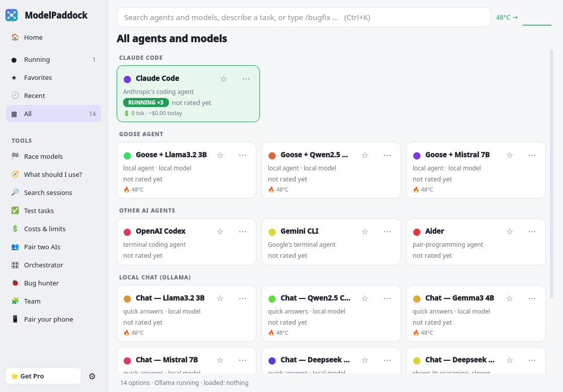Open more options for Goose + Llama3.2 3B

[243, 155]
